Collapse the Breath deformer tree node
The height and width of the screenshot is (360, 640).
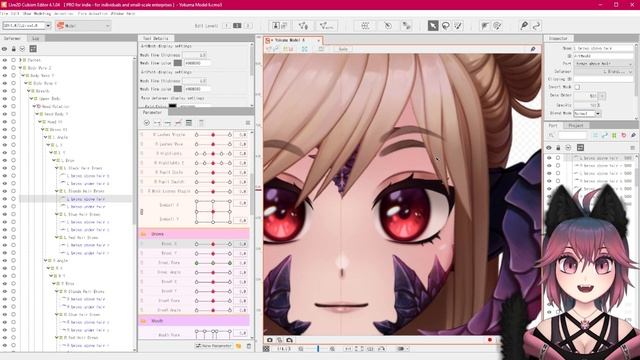(x=29, y=91)
